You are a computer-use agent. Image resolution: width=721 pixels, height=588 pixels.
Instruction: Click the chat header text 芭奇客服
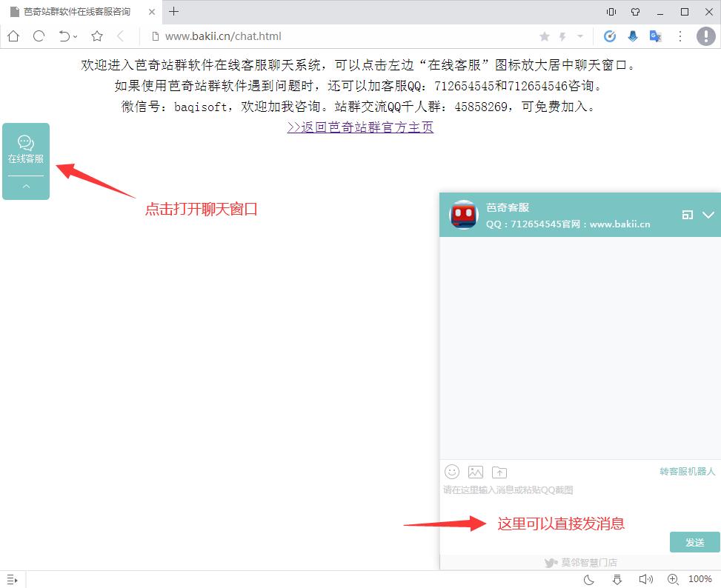[508, 207]
